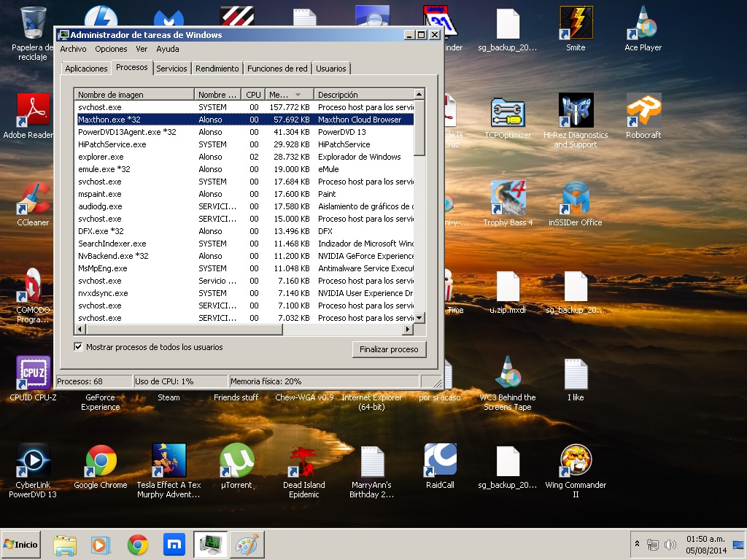This screenshot has width=747, height=560.
Task: Click the Inicio start button
Action: coord(20,544)
